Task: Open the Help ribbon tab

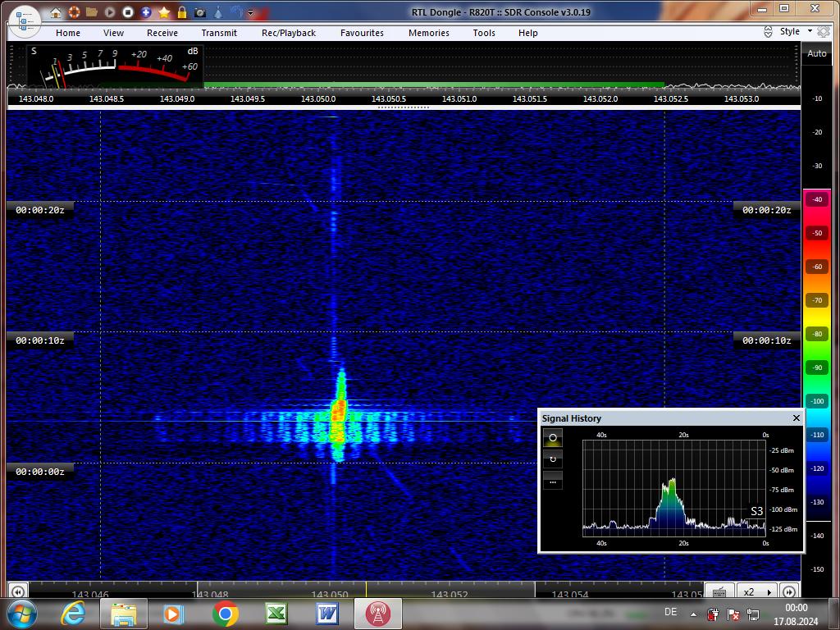Action: (x=527, y=33)
